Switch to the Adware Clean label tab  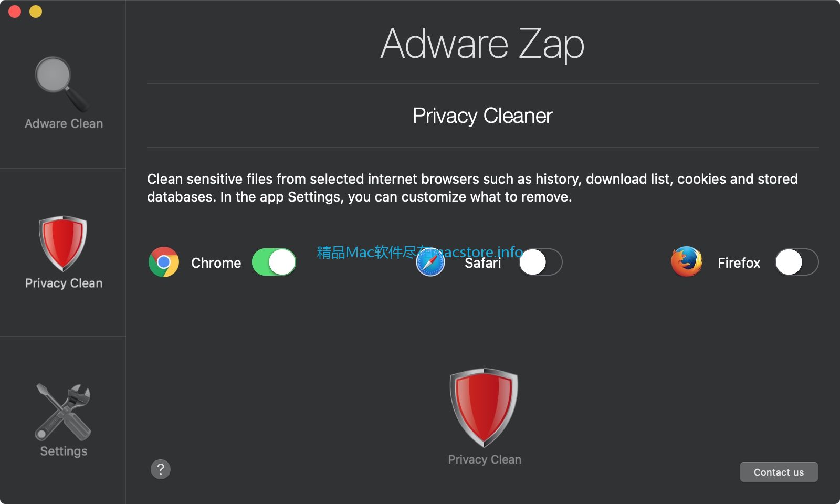pos(64,124)
